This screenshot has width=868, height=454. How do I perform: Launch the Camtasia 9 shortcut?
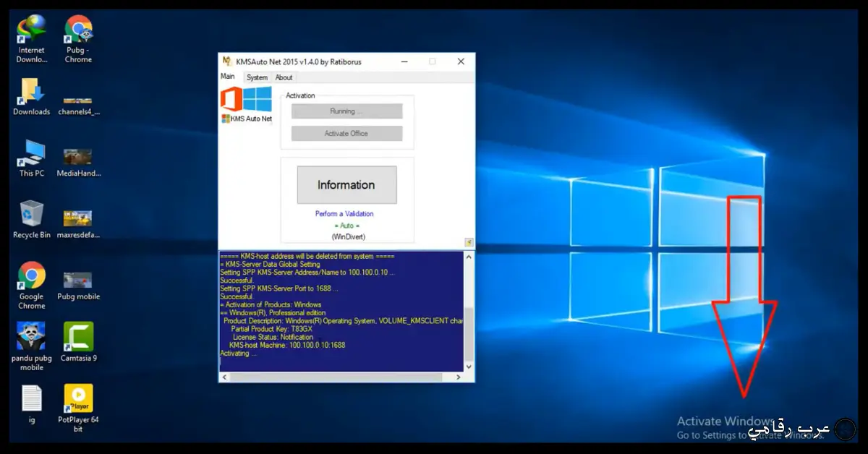[78, 338]
